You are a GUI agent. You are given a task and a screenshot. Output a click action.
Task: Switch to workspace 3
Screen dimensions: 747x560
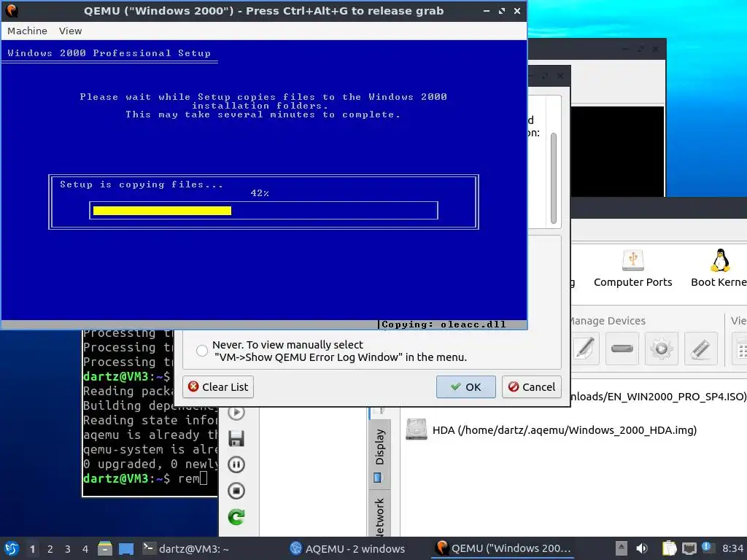68,549
